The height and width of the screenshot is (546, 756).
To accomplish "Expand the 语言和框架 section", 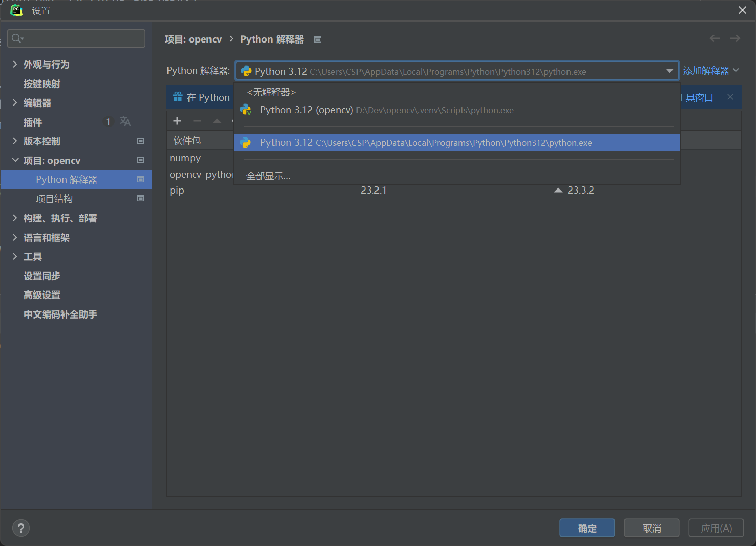I will 15,237.
